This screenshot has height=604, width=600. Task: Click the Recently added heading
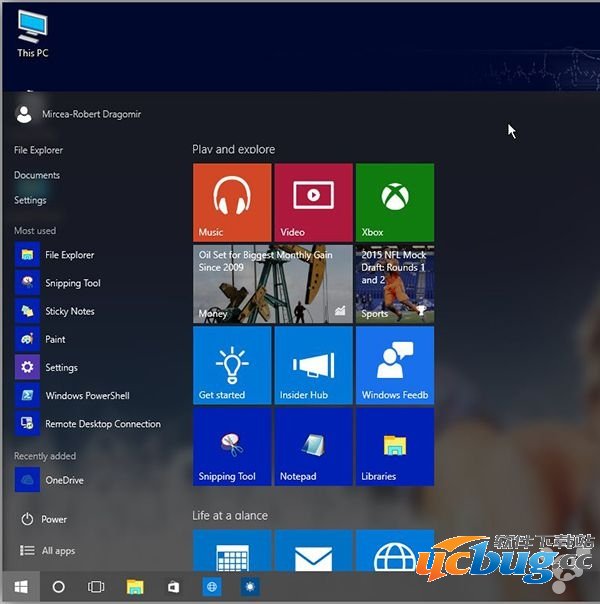[45, 456]
